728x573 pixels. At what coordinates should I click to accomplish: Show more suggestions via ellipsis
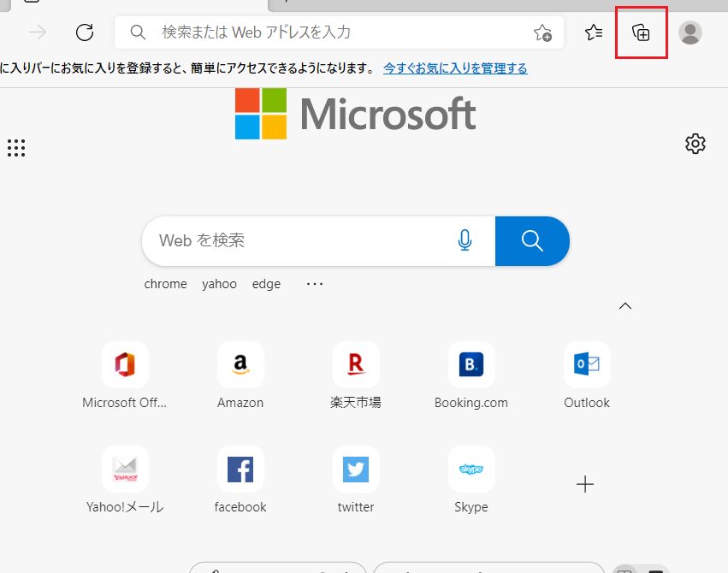tap(315, 284)
